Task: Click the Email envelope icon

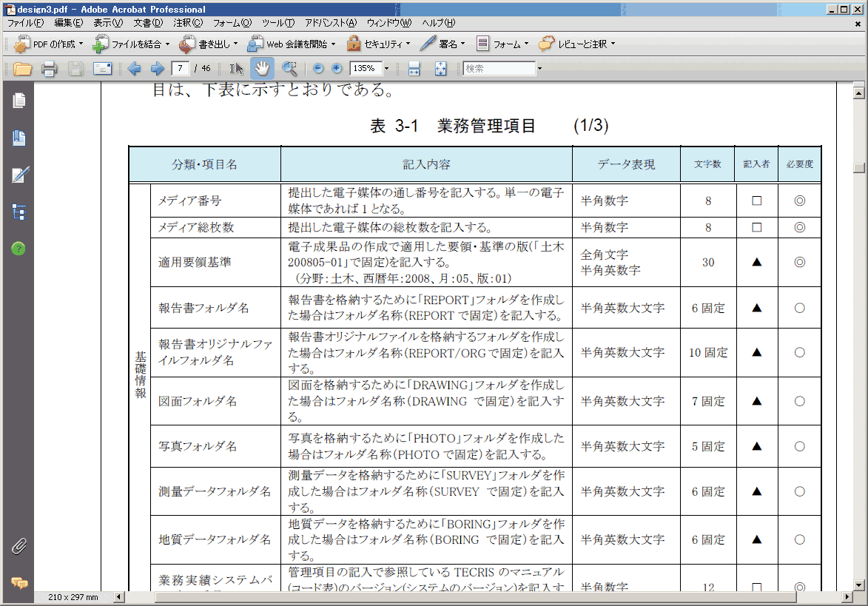Action: click(x=102, y=69)
